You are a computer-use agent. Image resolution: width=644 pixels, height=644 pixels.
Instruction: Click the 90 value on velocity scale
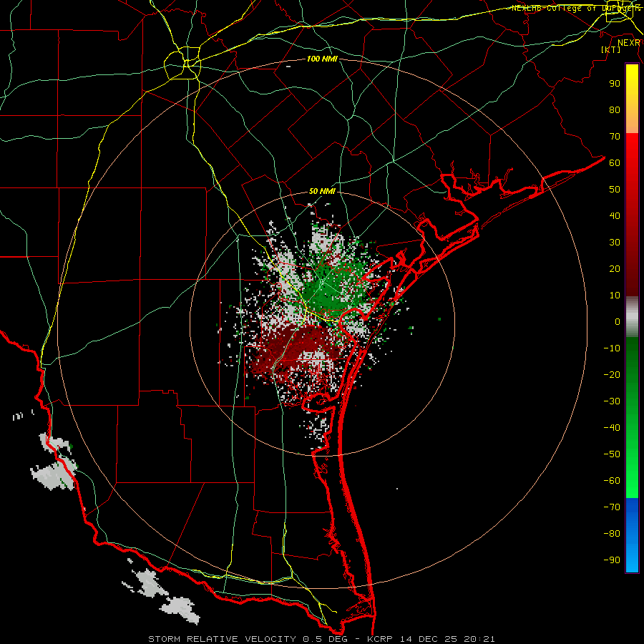pos(615,84)
